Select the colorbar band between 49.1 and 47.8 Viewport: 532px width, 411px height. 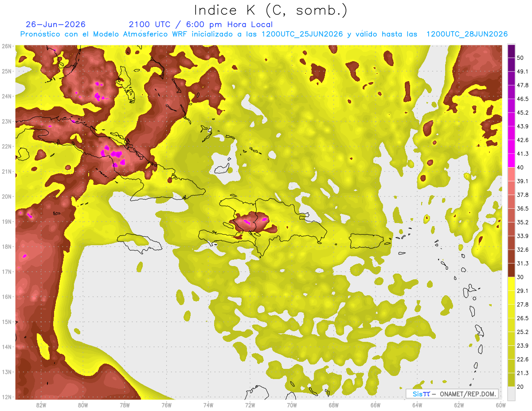coord(511,78)
